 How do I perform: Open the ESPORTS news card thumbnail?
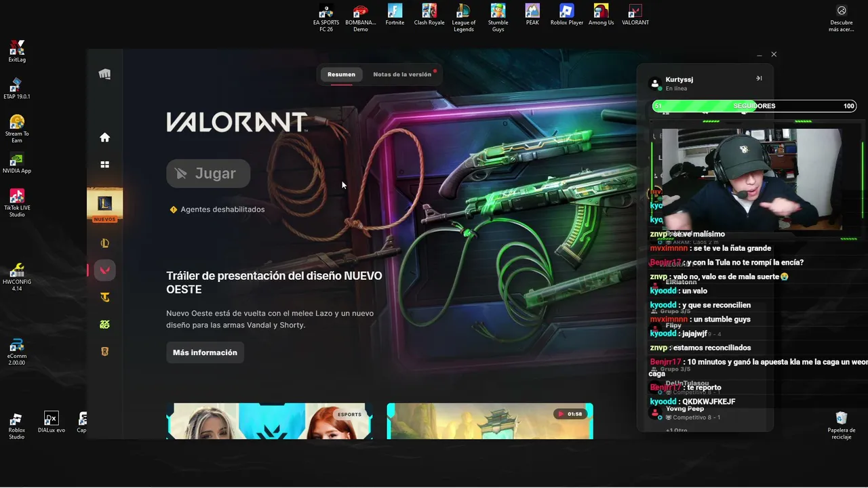pyautogui.click(x=269, y=421)
